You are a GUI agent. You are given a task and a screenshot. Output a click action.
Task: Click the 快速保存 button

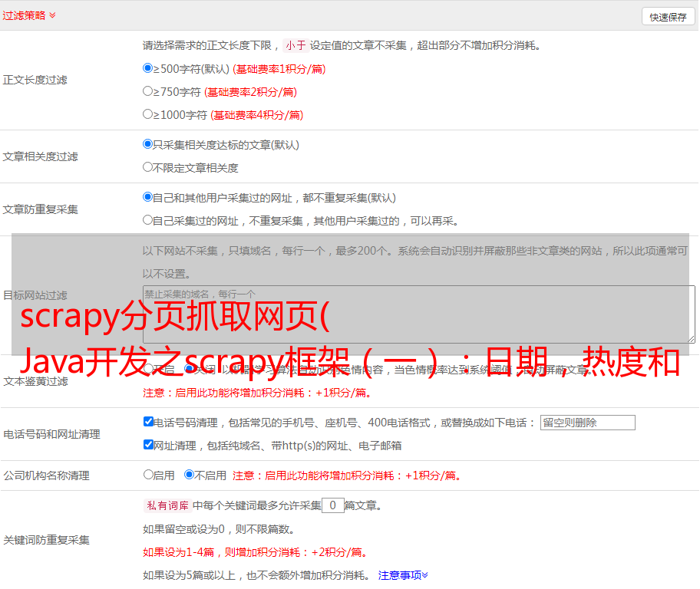point(668,17)
